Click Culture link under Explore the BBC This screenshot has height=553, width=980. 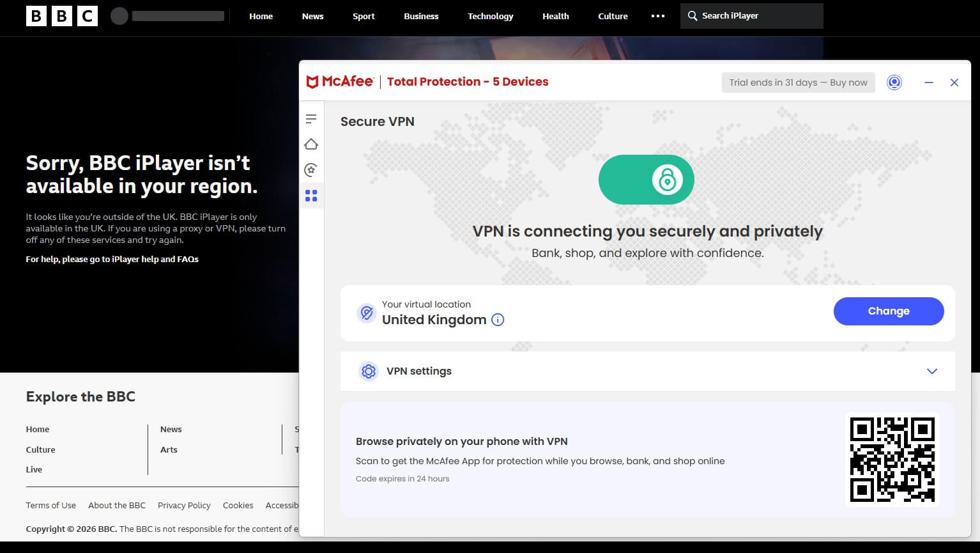40,449
